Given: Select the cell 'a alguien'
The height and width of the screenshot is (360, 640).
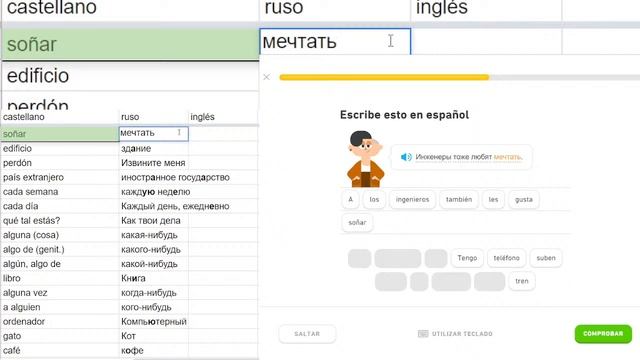Looking at the screenshot, I should point(60,307).
